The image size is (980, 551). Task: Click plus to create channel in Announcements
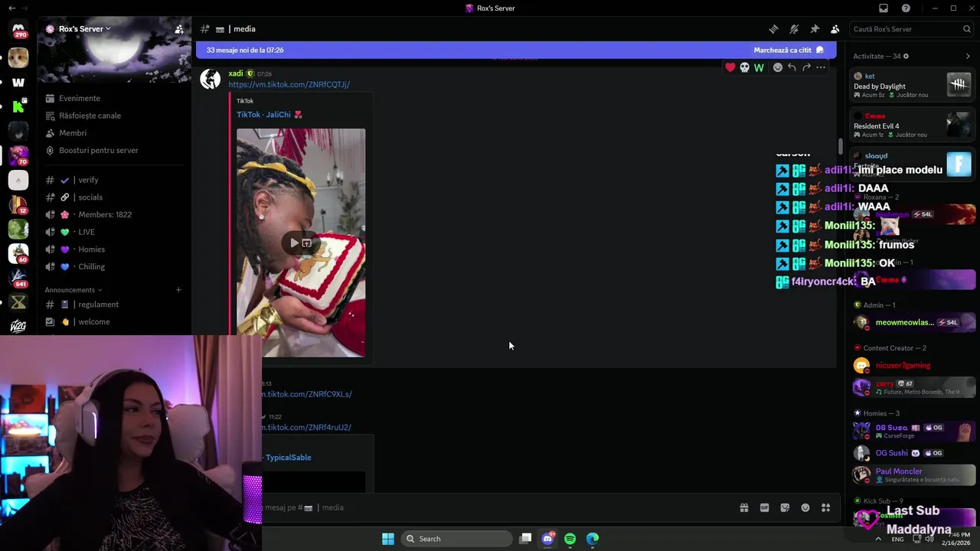[x=178, y=290]
